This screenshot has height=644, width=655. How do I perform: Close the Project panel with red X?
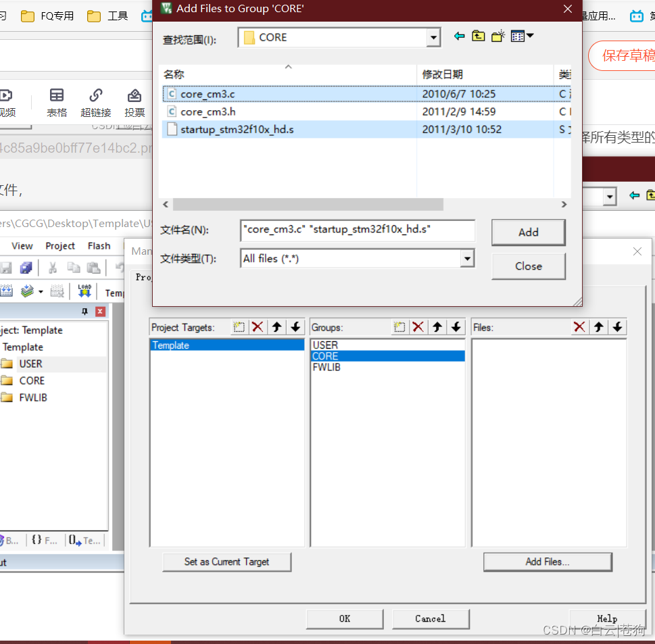[100, 311]
